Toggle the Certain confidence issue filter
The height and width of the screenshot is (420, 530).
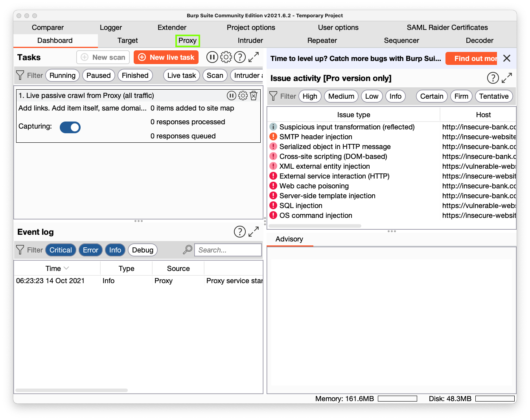tap(432, 96)
